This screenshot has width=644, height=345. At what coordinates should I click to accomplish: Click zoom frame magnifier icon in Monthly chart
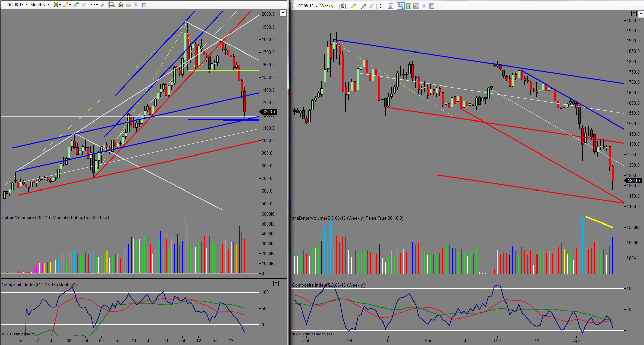pyautogui.click(x=103, y=5)
